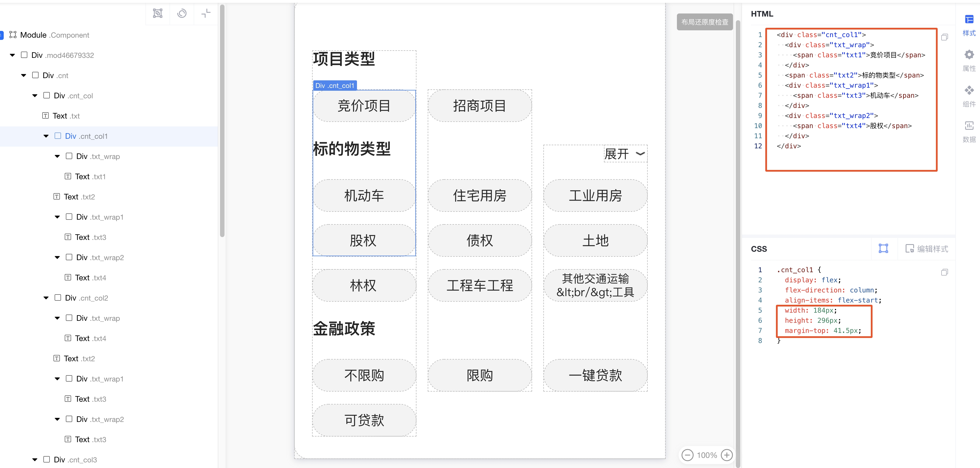Viewport: 980px width, 468px height.
Task: Zoom in with the plus icon
Action: (727, 455)
